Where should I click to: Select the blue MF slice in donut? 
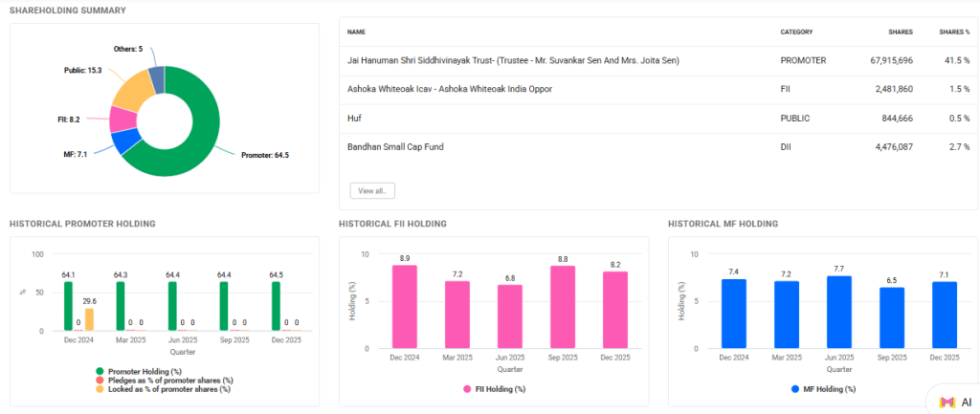(x=123, y=141)
